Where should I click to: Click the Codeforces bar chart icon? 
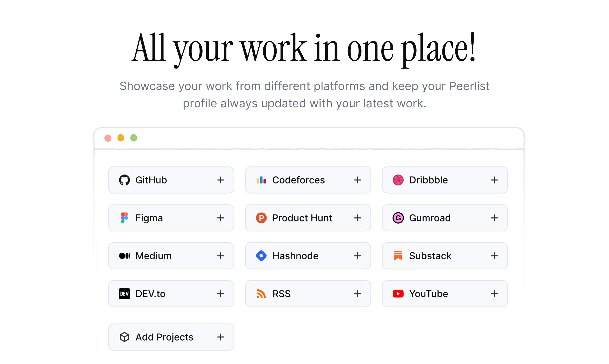point(261,180)
